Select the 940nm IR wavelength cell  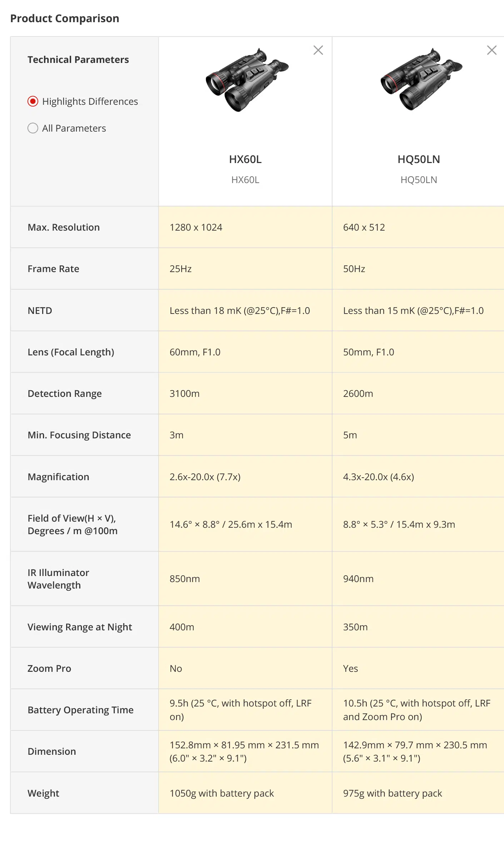418,578
